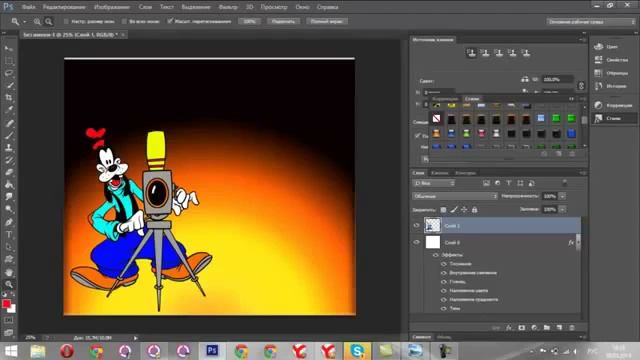Add a layer style via fx button
The width and height of the screenshot is (640, 360).
tap(509, 328)
